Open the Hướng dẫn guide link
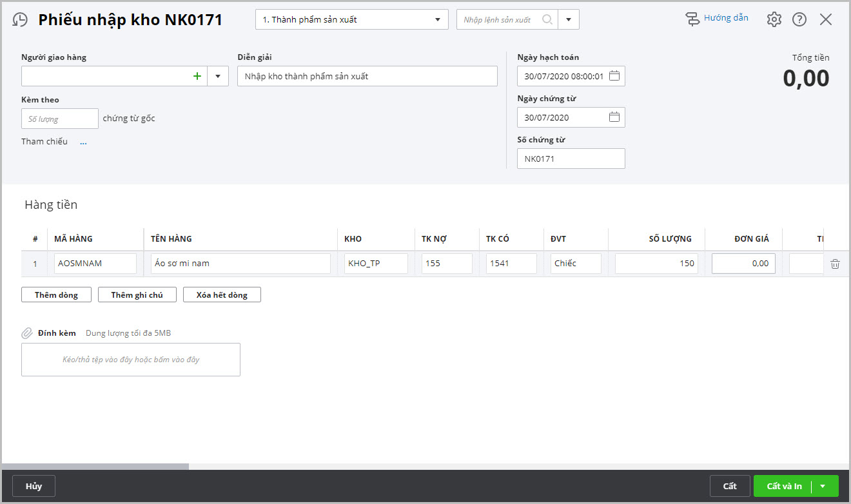 pyautogui.click(x=717, y=18)
